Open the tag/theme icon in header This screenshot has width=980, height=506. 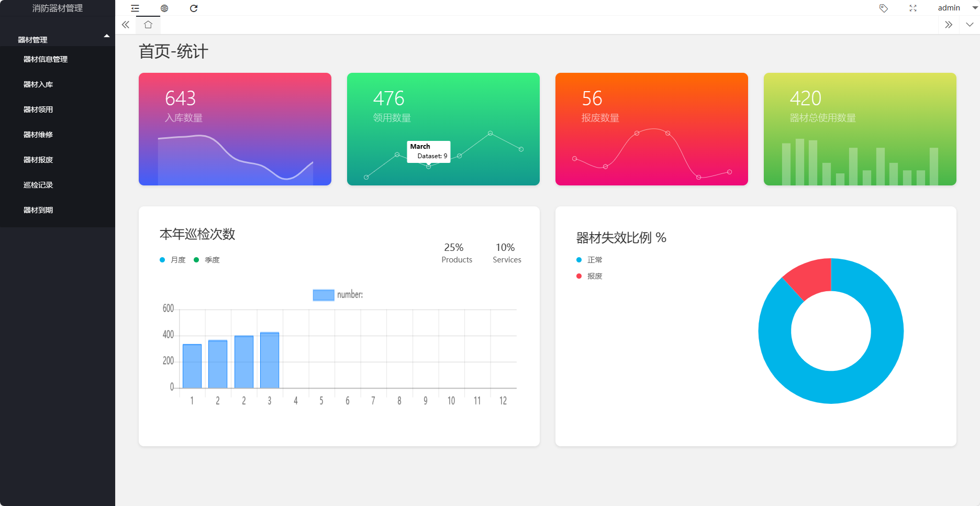click(x=884, y=8)
